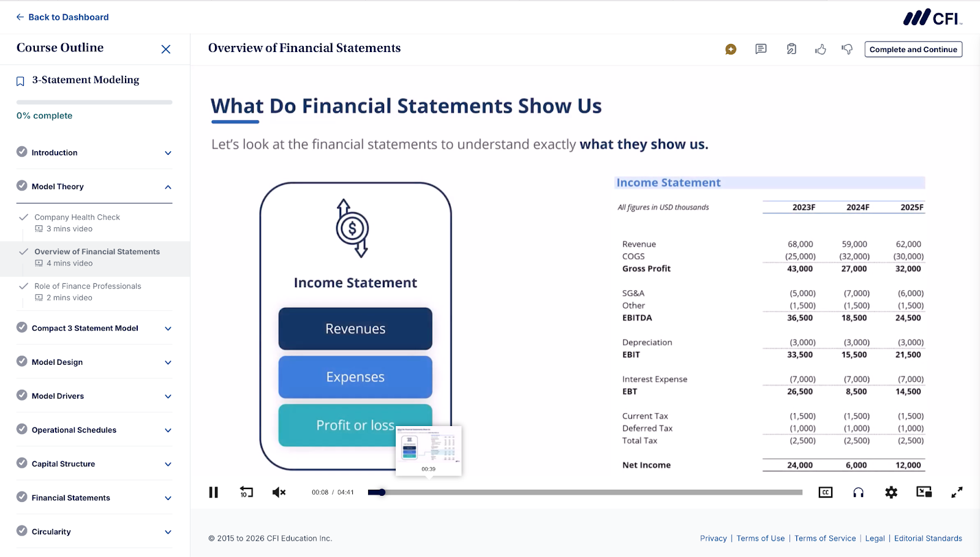Click the CFI logo
The width and height of the screenshot is (980, 557).
(x=933, y=17)
